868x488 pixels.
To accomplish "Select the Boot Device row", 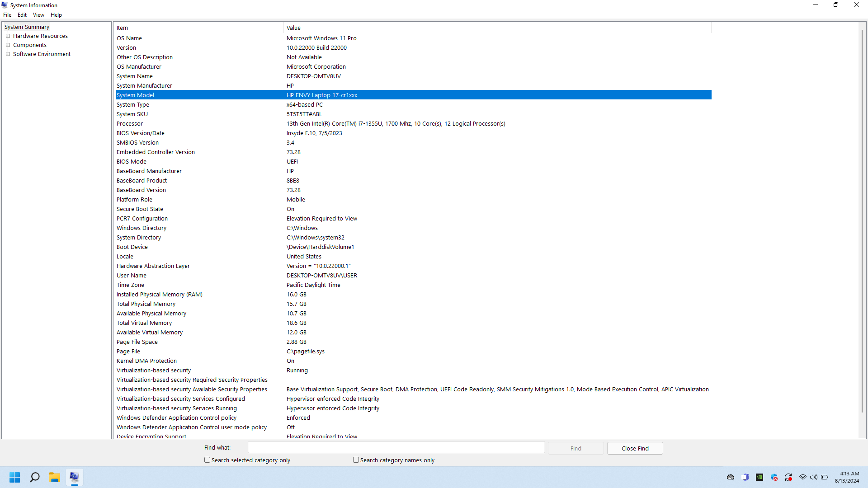I will (x=413, y=247).
